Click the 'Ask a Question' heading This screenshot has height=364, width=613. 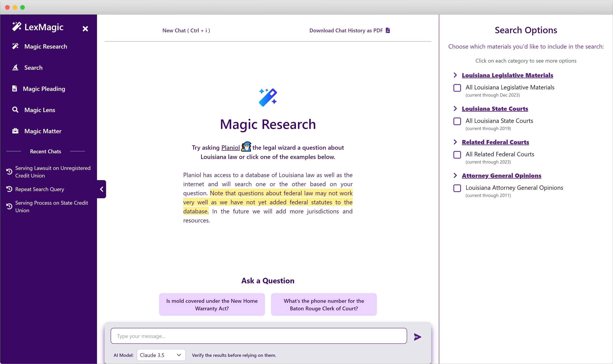pos(268,280)
